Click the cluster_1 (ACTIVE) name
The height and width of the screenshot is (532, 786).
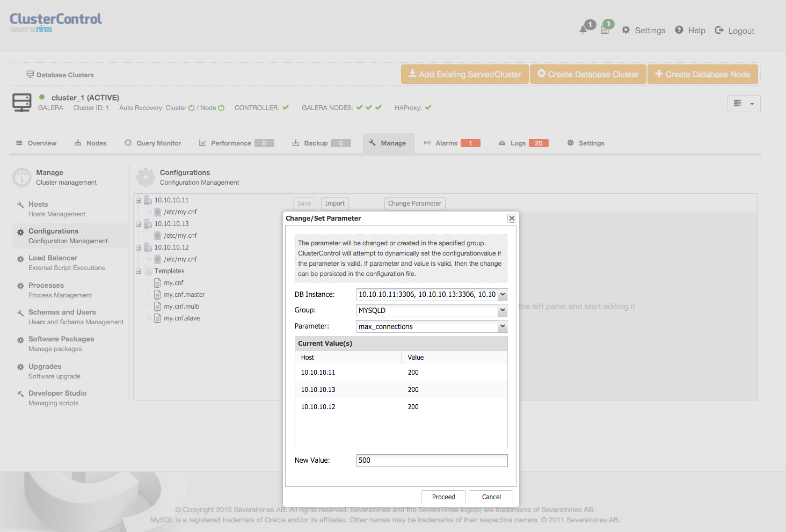pyautogui.click(x=85, y=98)
